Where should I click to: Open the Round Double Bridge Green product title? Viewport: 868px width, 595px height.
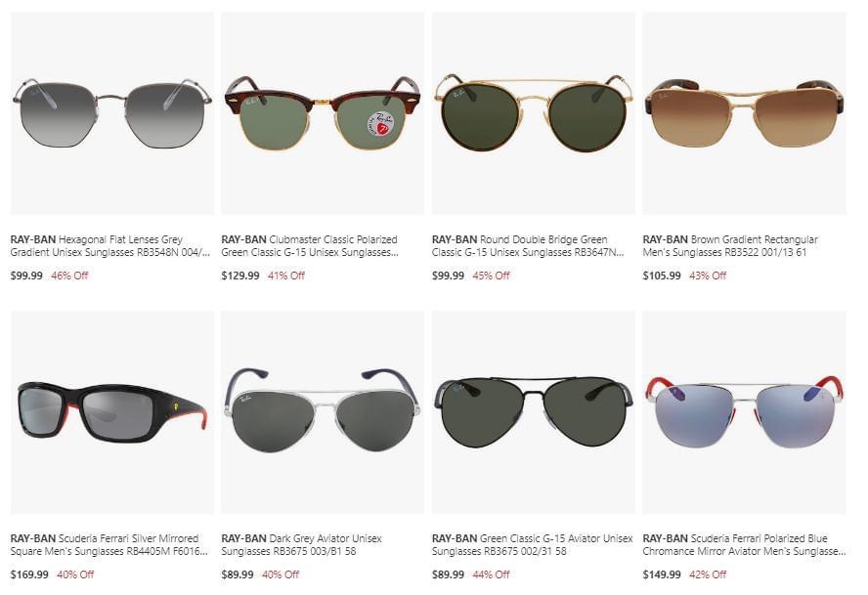pyautogui.click(x=528, y=246)
